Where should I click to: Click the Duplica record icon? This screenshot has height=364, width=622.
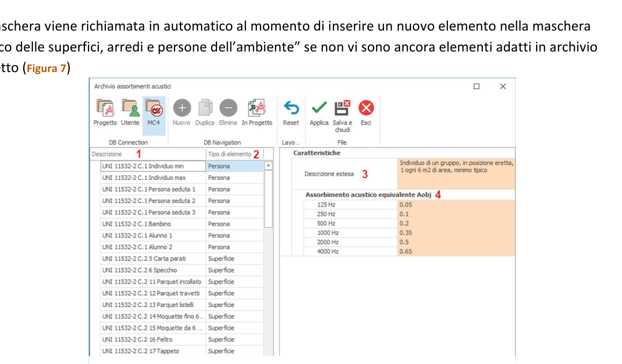coord(205,108)
